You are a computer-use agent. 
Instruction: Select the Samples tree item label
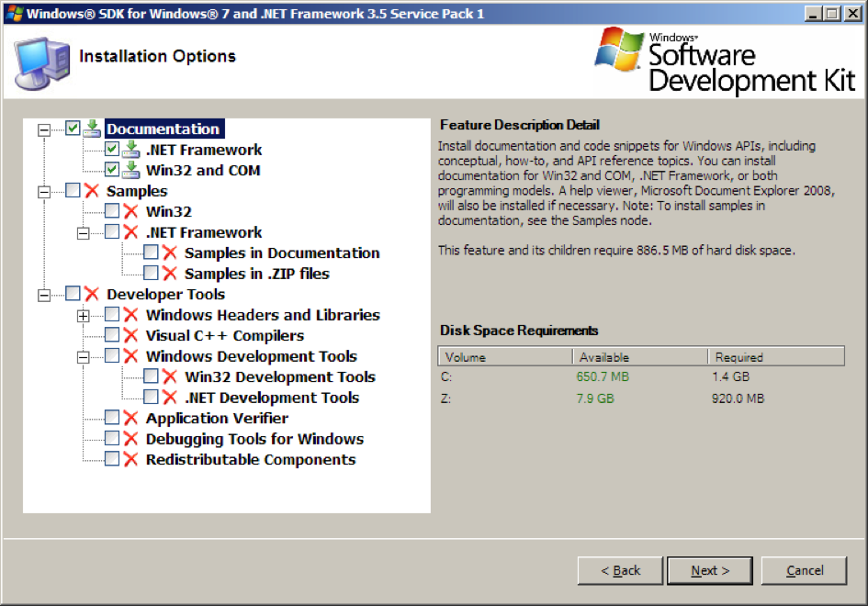point(137,191)
